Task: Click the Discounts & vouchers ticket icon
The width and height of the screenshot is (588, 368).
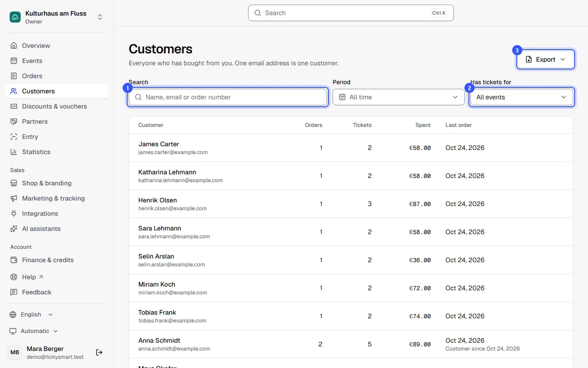Action: coord(14,106)
